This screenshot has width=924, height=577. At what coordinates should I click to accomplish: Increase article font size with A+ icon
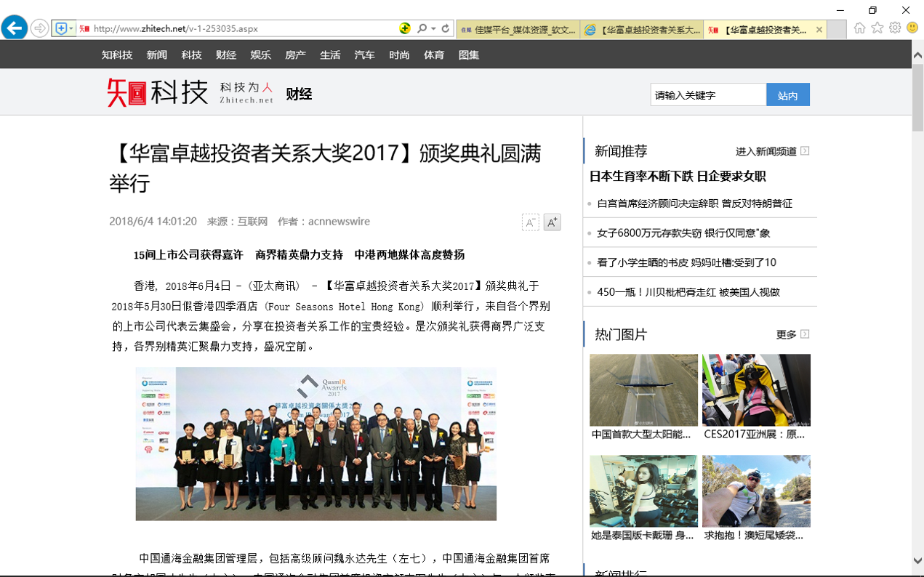553,222
